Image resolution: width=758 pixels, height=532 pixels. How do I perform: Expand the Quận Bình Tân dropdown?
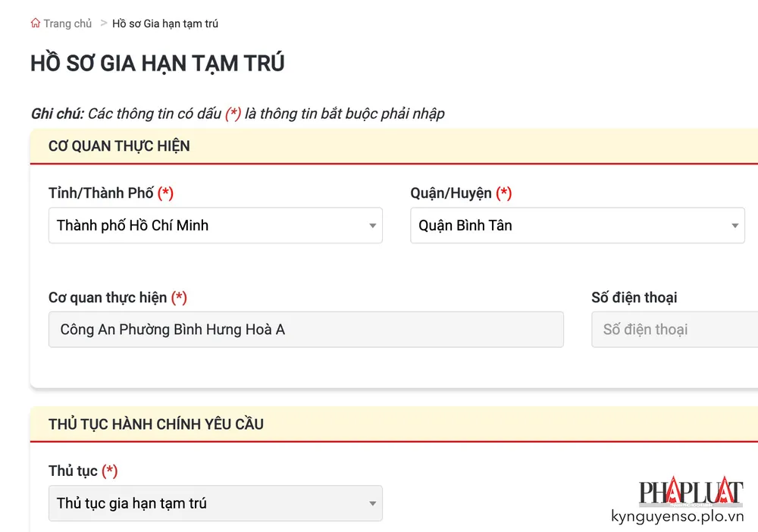click(x=578, y=225)
